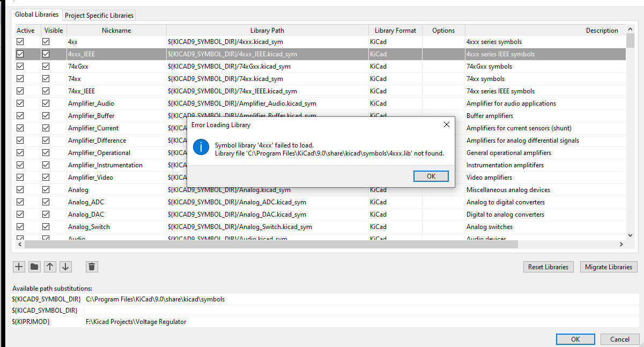Click the trash icon to remove library

(92, 267)
